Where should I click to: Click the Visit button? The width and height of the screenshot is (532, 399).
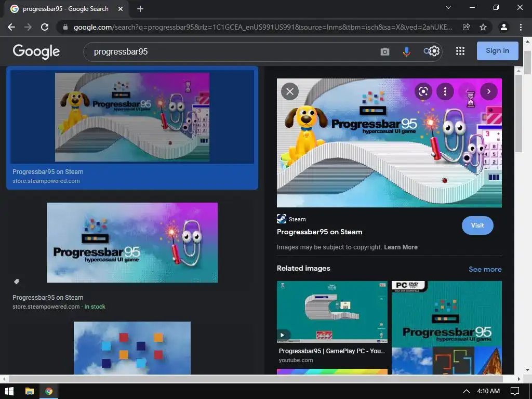[477, 225]
